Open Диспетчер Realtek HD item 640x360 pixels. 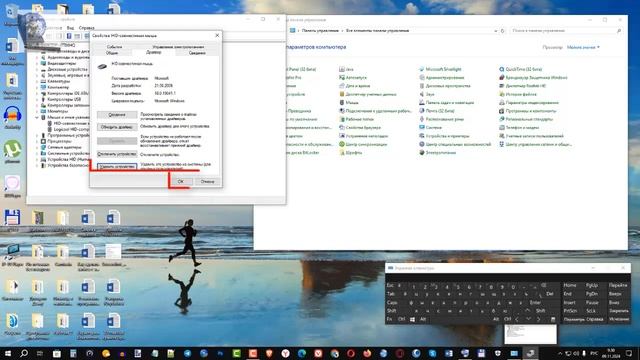click(x=523, y=86)
